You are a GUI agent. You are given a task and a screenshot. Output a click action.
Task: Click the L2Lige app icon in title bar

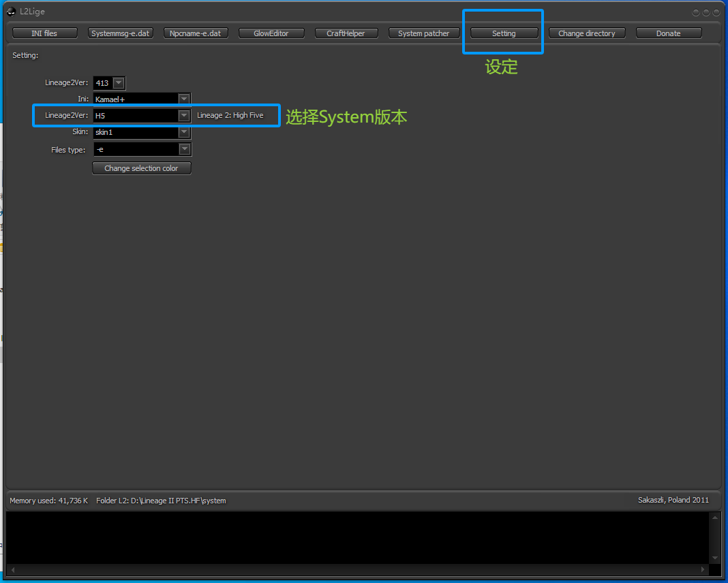(x=11, y=12)
